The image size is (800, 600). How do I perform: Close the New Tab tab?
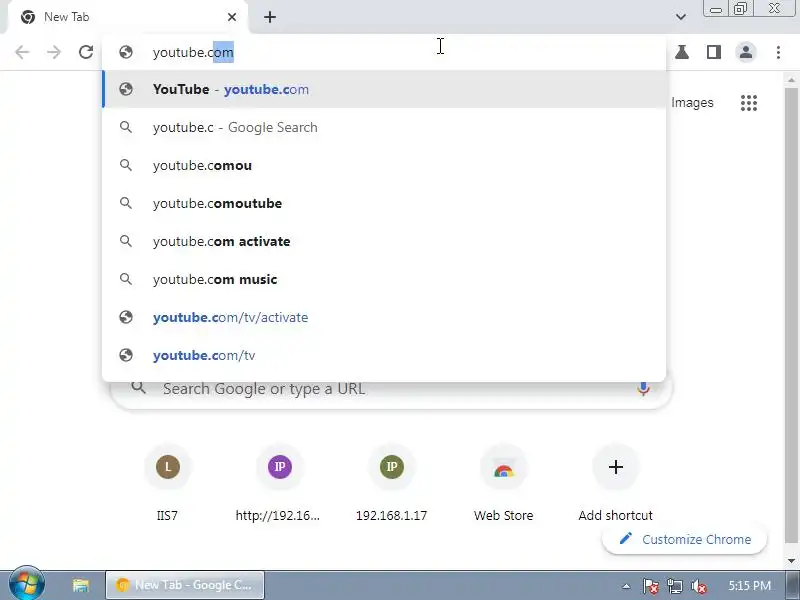click(232, 17)
